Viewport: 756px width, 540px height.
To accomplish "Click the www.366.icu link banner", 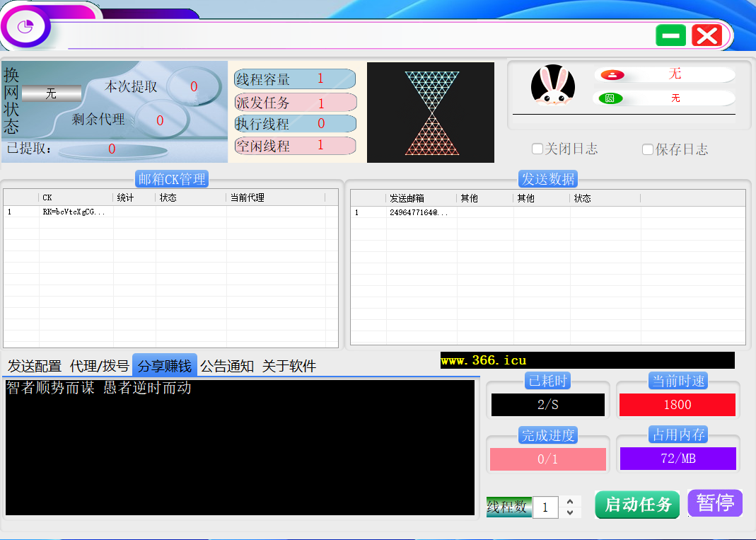I will 587,360.
